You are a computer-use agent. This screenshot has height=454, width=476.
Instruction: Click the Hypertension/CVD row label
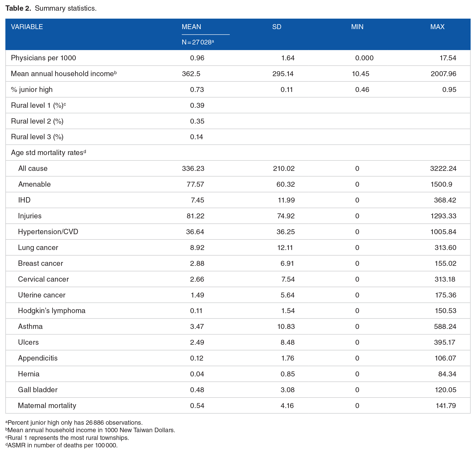pyautogui.click(x=48, y=232)
